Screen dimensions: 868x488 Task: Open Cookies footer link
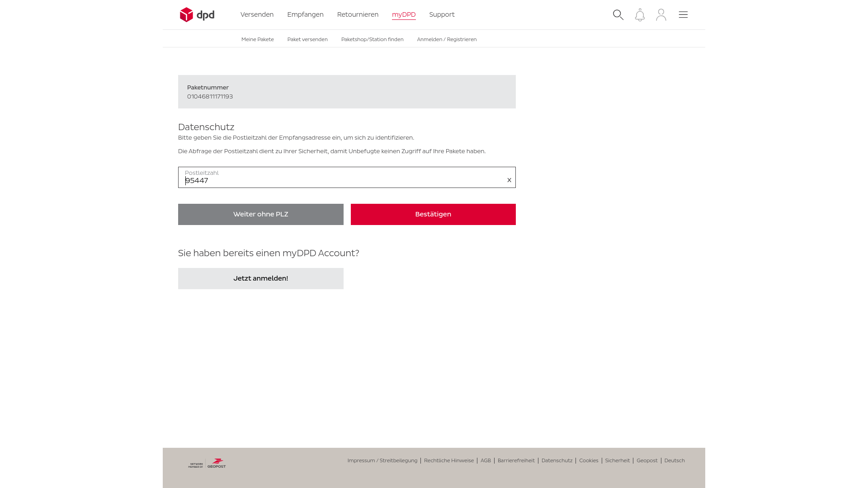pyautogui.click(x=589, y=460)
